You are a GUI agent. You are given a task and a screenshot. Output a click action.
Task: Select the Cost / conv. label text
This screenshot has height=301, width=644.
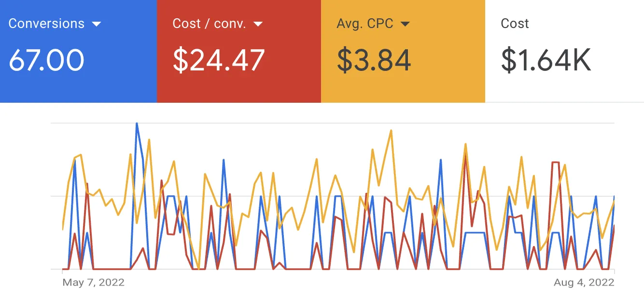pos(210,24)
